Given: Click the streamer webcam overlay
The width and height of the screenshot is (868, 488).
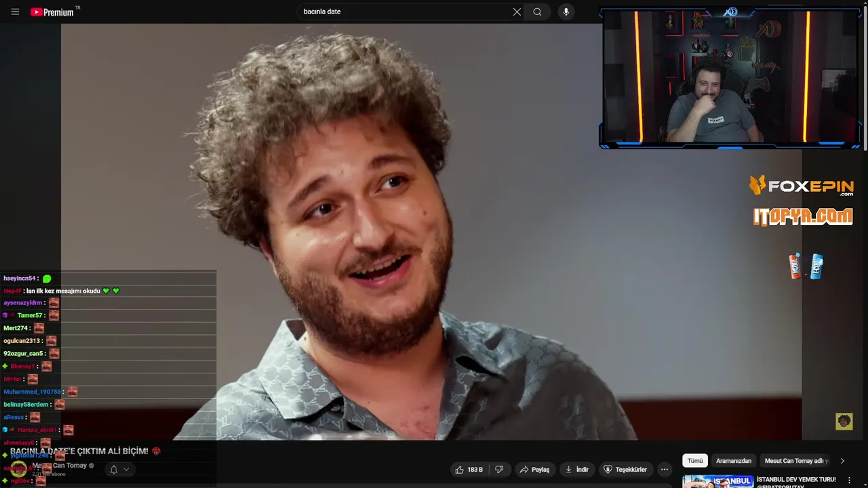Looking at the screenshot, I should [x=730, y=77].
